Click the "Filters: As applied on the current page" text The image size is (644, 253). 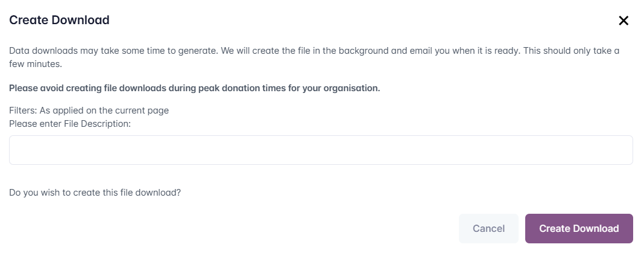point(89,110)
